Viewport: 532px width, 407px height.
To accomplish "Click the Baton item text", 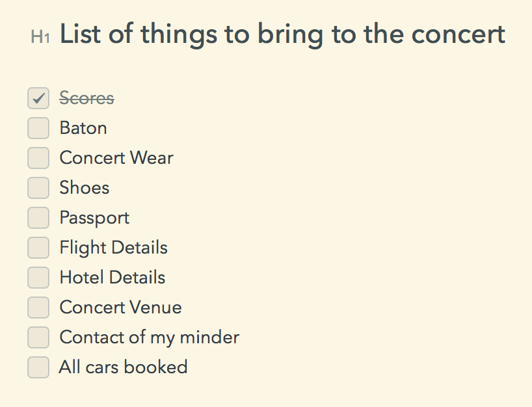I will pyautogui.click(x=83, y=128).
